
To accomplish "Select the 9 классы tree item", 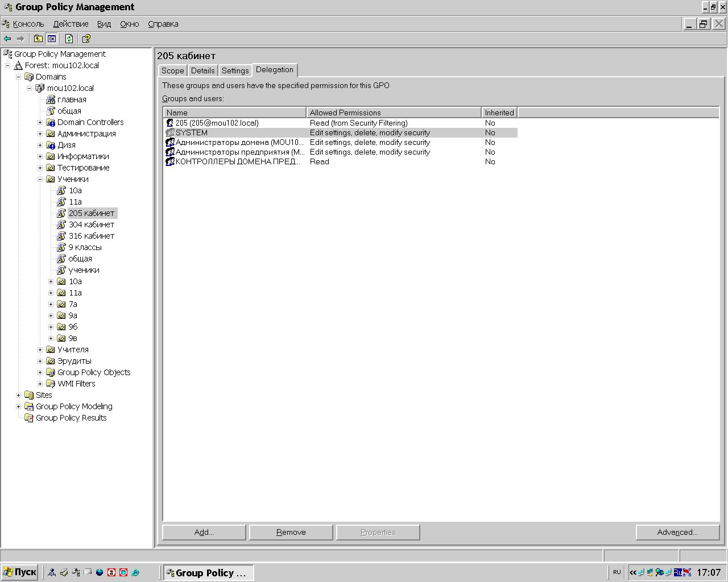I will pos(85,247).
